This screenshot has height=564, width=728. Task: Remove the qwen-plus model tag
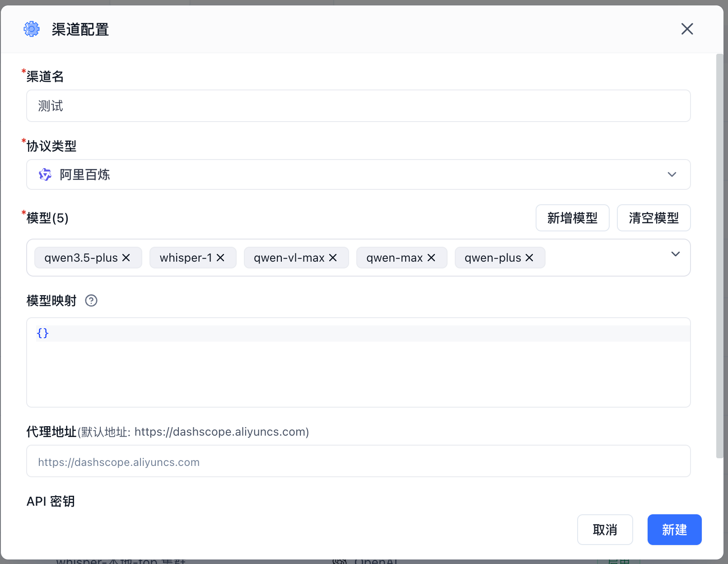529,258
